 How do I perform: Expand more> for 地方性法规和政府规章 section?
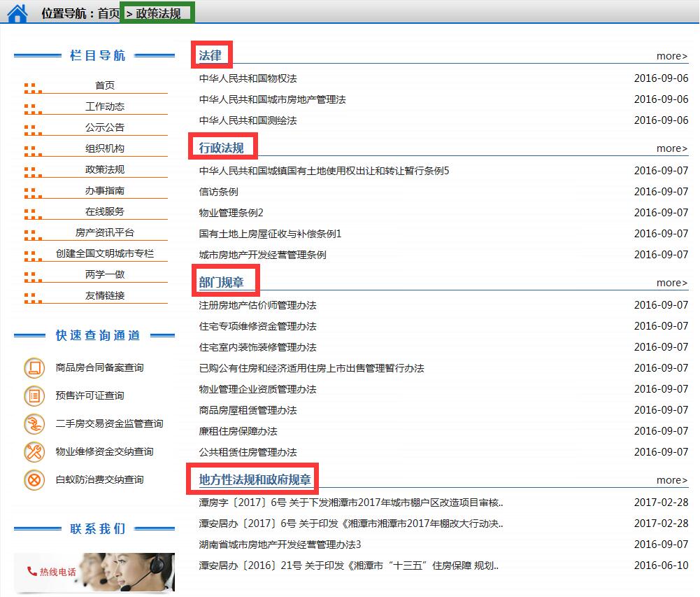tap(671, 480)
